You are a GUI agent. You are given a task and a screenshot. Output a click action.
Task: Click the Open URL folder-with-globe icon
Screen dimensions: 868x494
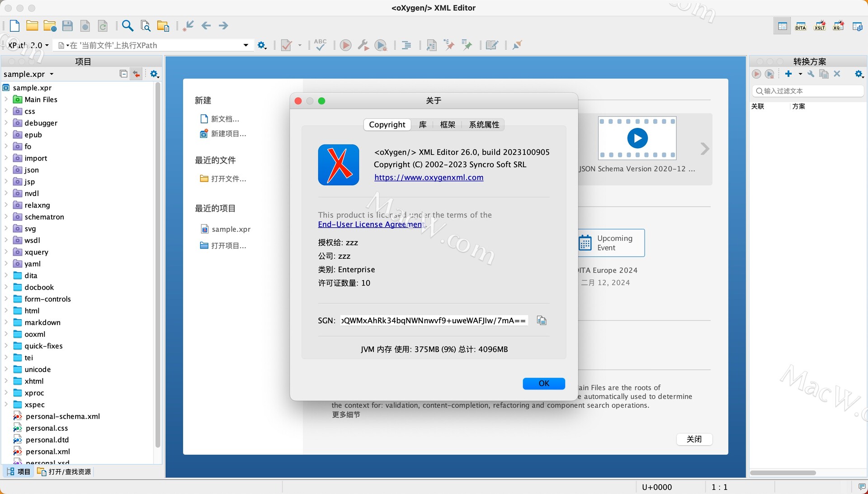pos(50,26)
